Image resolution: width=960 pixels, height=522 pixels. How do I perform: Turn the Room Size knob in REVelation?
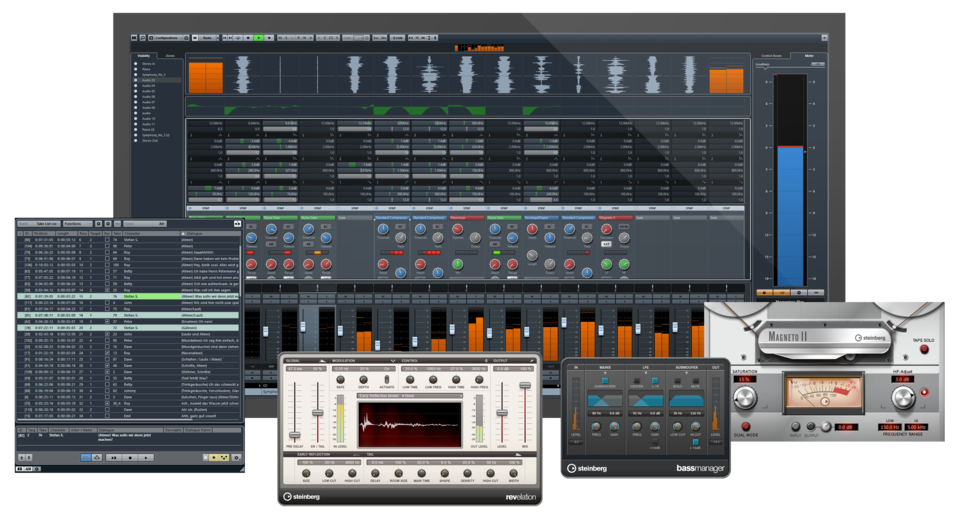pos(399,473)
